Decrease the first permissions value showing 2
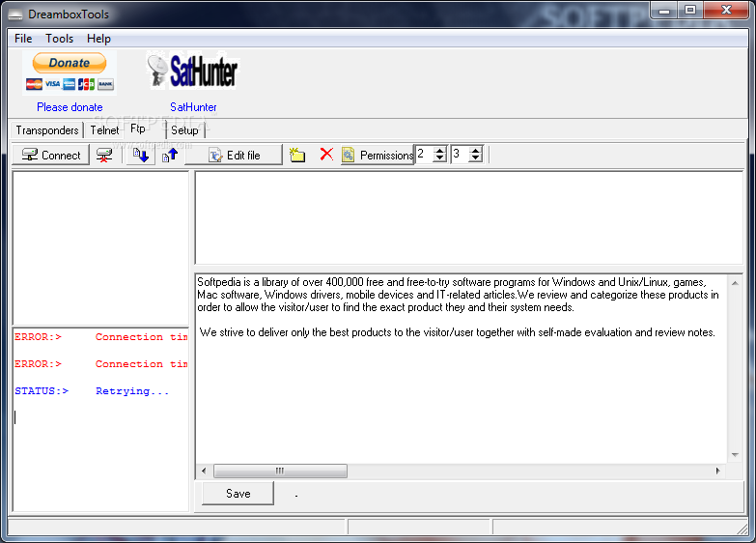756x543 pixels. tap(439, 158)
